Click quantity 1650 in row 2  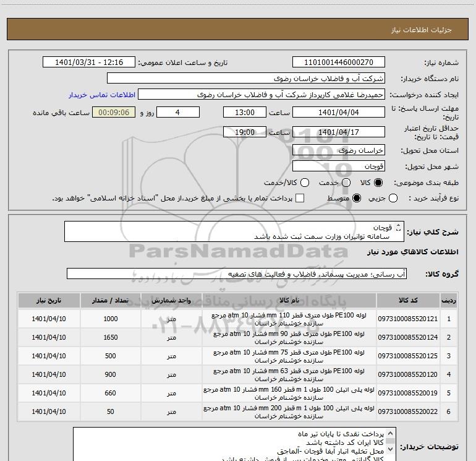click(x=111, y=337)
